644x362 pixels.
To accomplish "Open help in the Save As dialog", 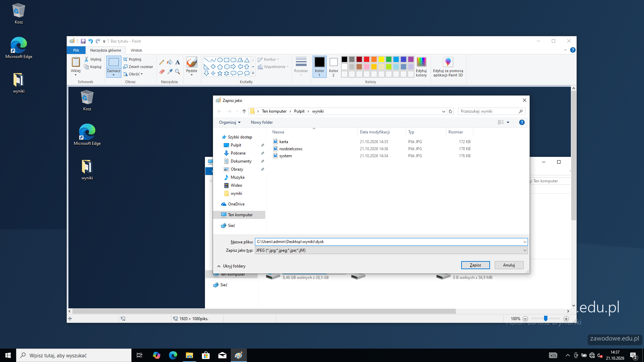I will tap(522, 122).
